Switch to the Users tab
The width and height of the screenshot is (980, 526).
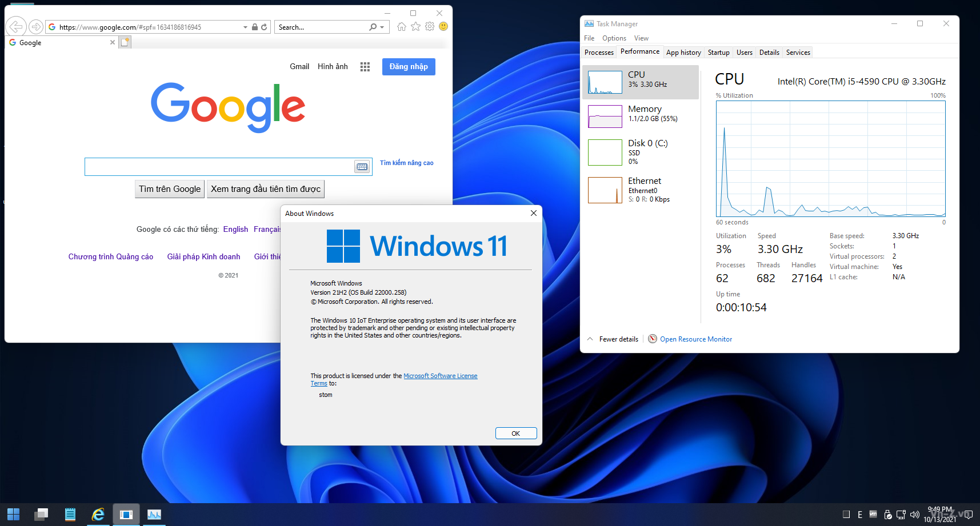pos(745,53)
